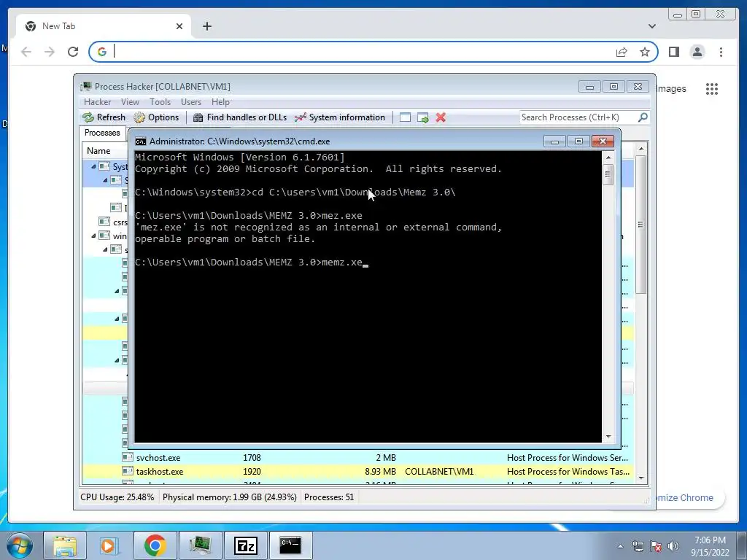This screenshot has width=747, height=560.
Task: Switch to Process Hacker taskbar icon
Action: 200,545
